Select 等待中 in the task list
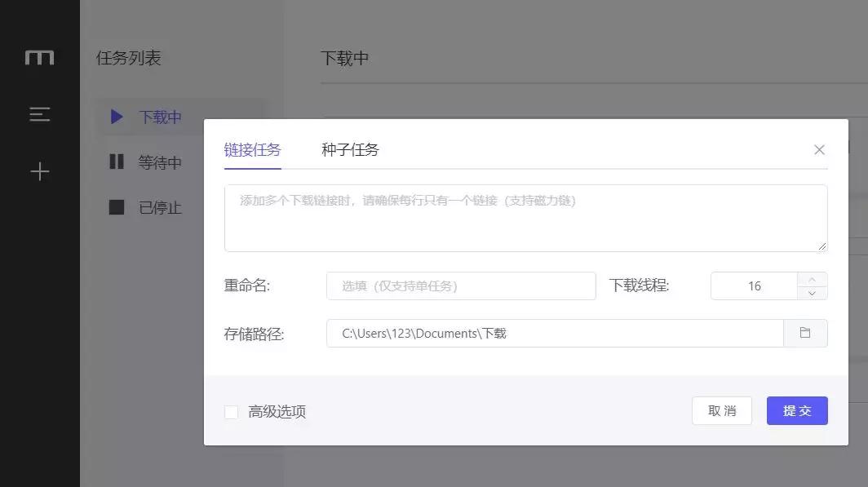This screenshot has height=487, width=868. (x=161, y=162)
